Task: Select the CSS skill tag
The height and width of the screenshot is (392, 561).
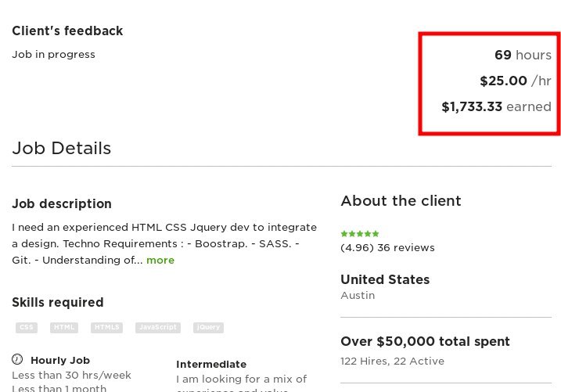Action: point(27,327)
